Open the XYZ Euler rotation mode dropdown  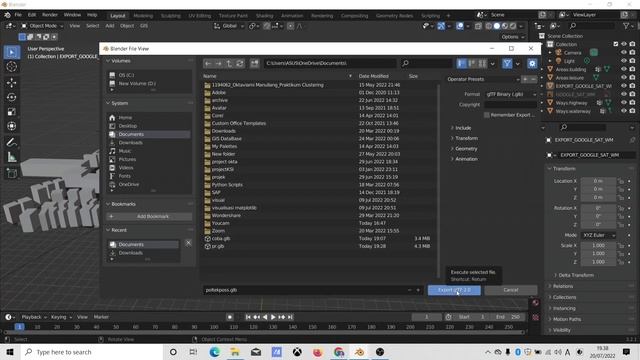[598, 235]
